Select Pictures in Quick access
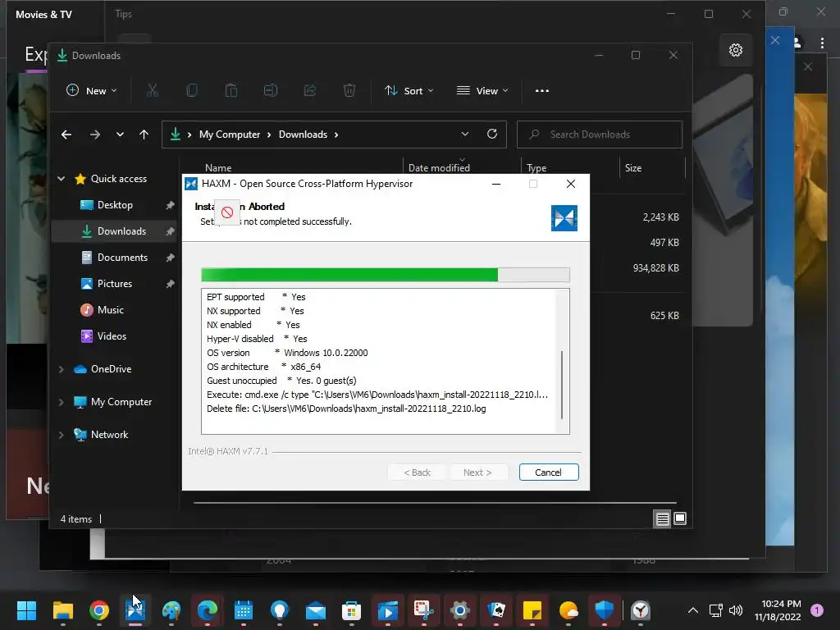840x630 pixels. (114, 283)
